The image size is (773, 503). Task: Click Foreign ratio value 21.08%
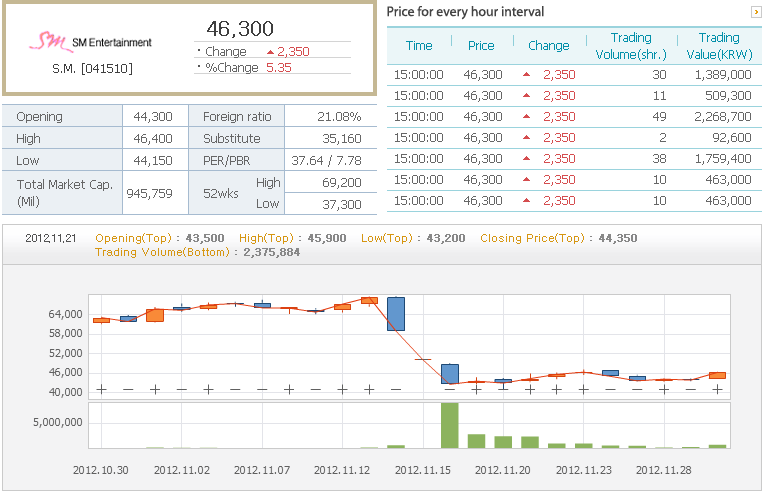coord(339,116)
